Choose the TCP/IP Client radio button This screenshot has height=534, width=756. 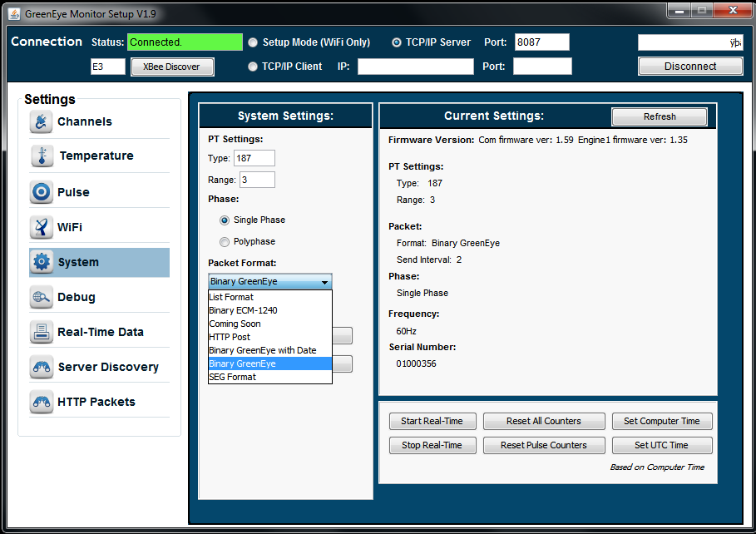253,67
